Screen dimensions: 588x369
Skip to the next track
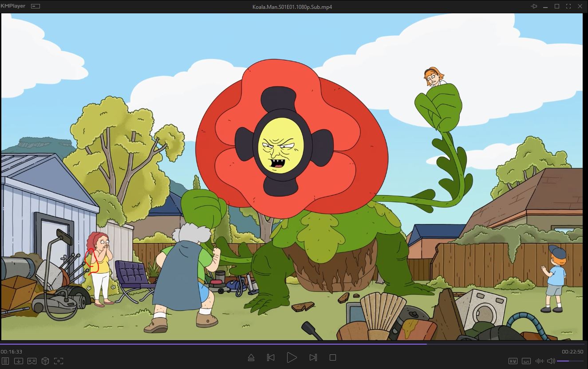pyautogui.click(x=313, y=357)
